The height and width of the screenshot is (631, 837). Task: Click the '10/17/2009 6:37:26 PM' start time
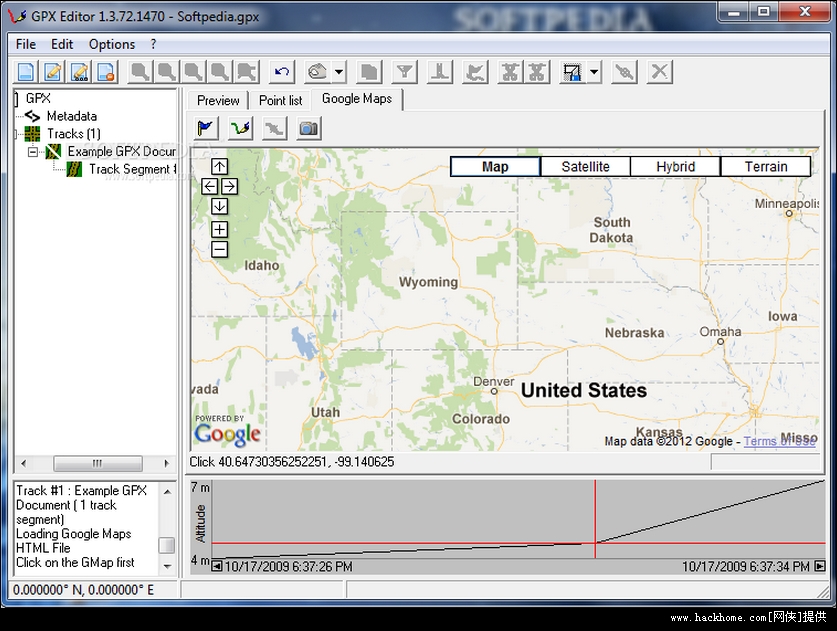[288, 566]
